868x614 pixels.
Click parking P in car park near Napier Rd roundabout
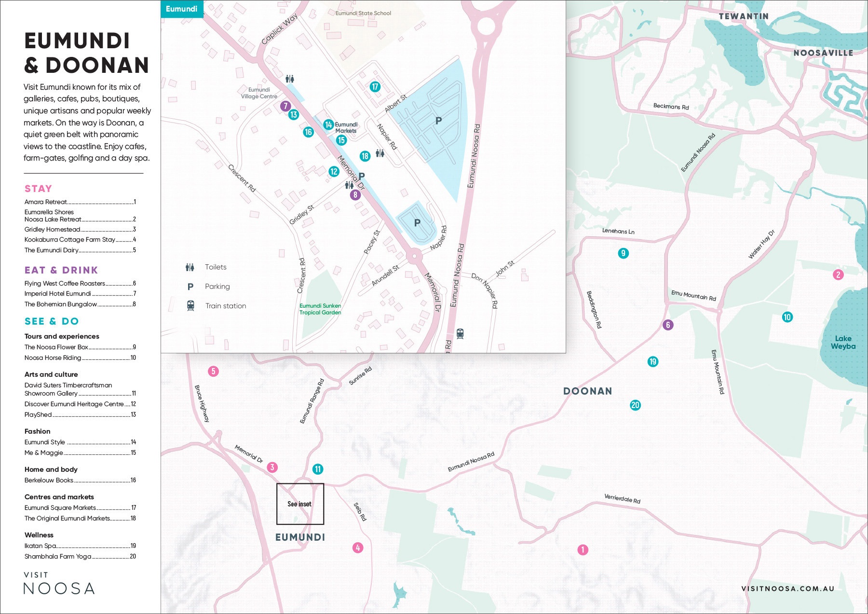coord(417,223)
